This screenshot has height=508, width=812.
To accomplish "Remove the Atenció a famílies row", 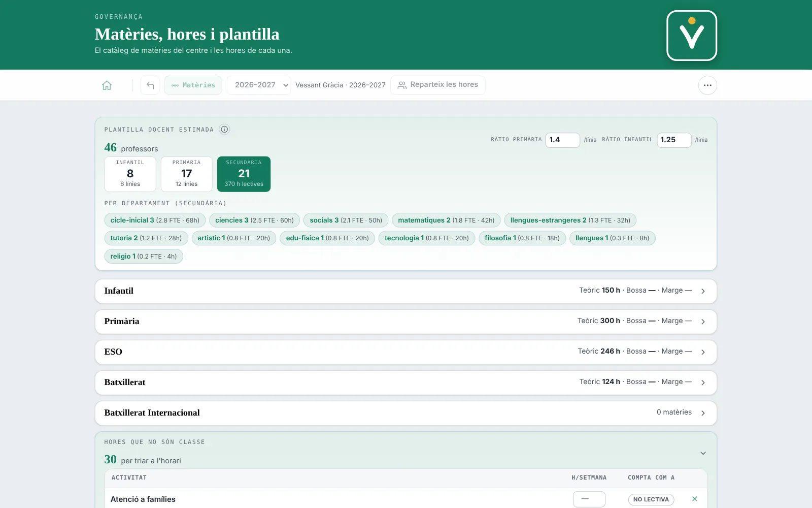I will click(x=695, y=499).
